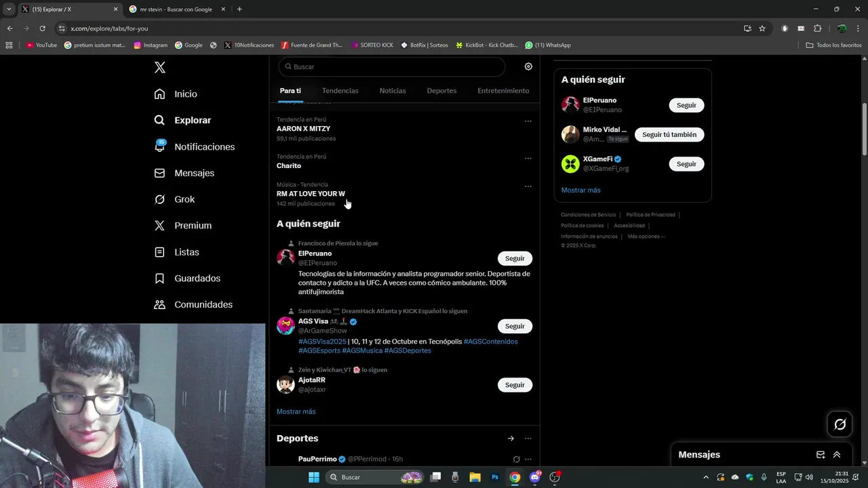Open Guardados bookmark icon
This screenshot has height=488, width=868.
pos(159,279)
